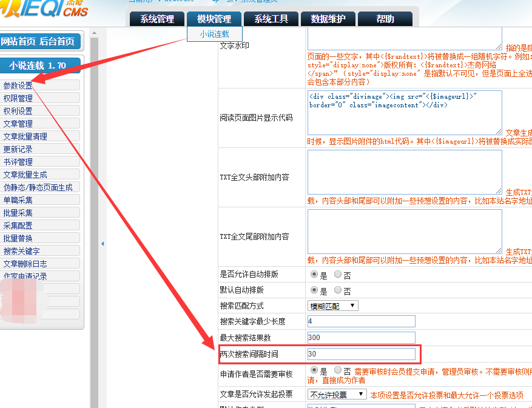This screenshot has width=532, height=408.
Task: Switch to the 数据维护 menu
Action: tap(328, 19)
